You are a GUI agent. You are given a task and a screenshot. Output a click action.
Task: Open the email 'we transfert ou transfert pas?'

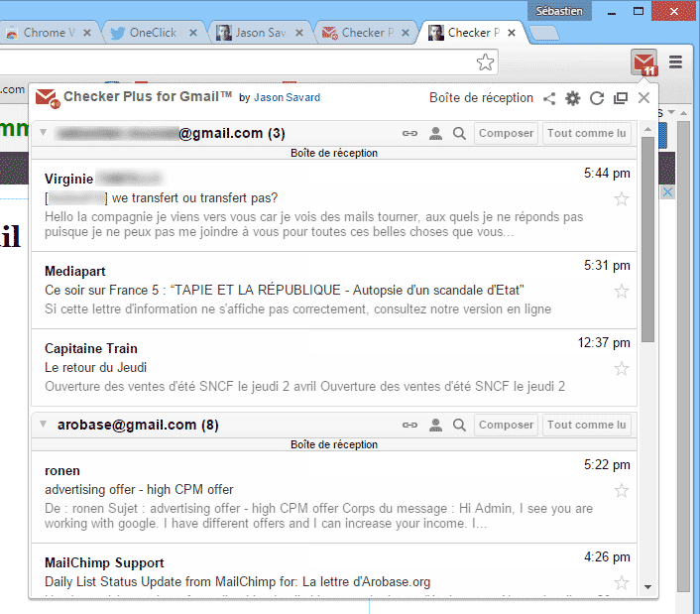(x=334, y=205)
